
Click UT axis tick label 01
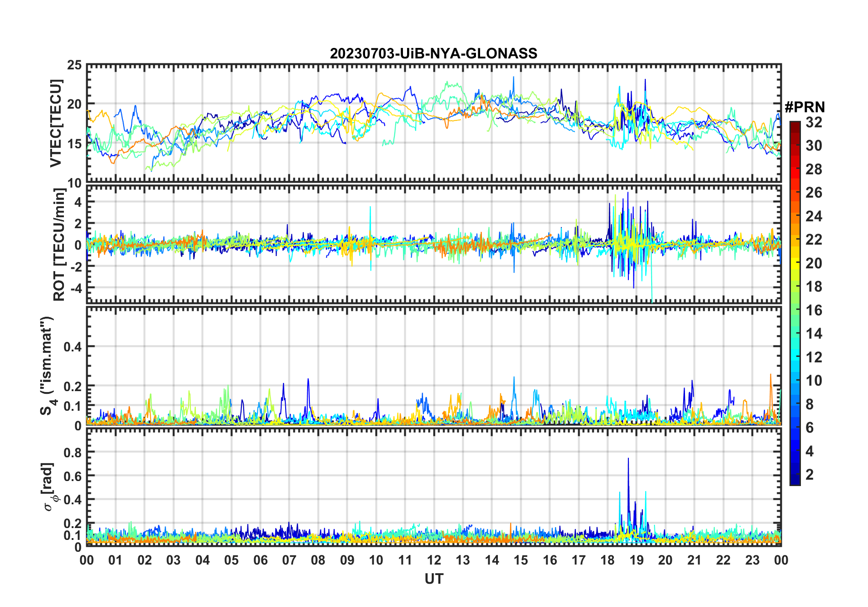(x=115, y=560)
